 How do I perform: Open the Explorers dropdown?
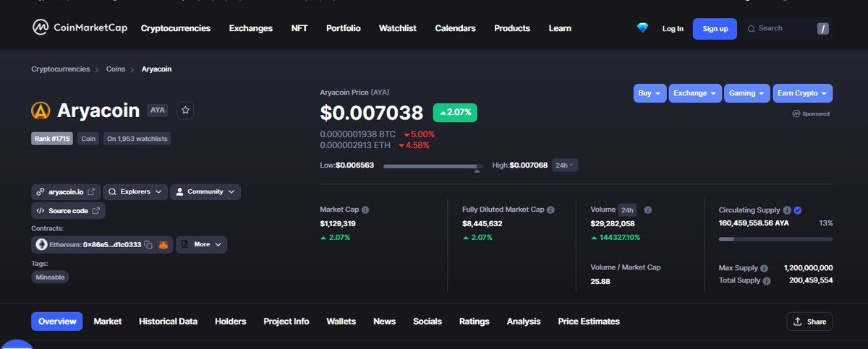tap(135, 191)
